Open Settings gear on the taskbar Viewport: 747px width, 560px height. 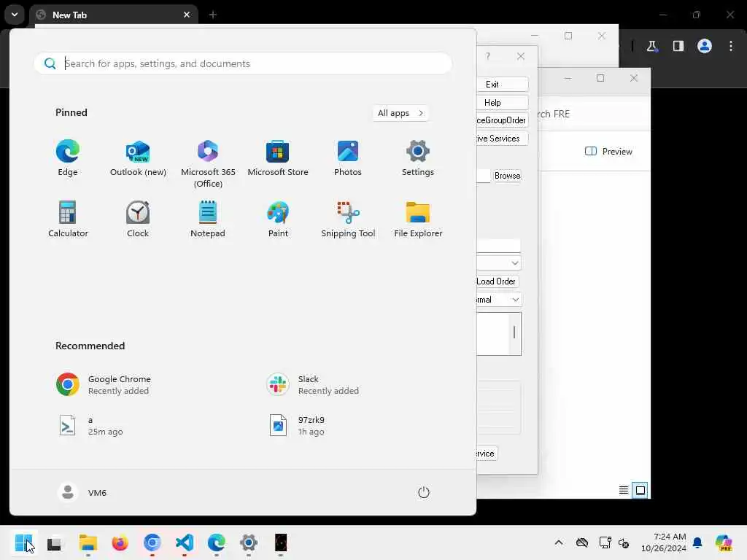248,542
